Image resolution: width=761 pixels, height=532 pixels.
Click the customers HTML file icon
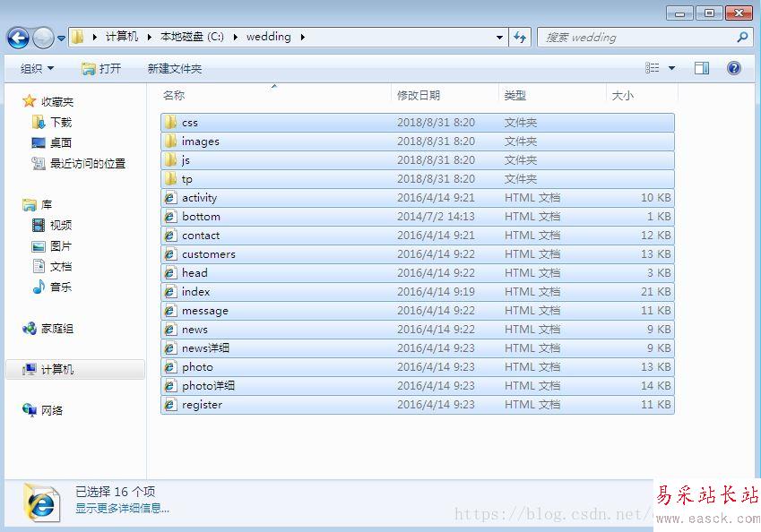coord(170,254)
